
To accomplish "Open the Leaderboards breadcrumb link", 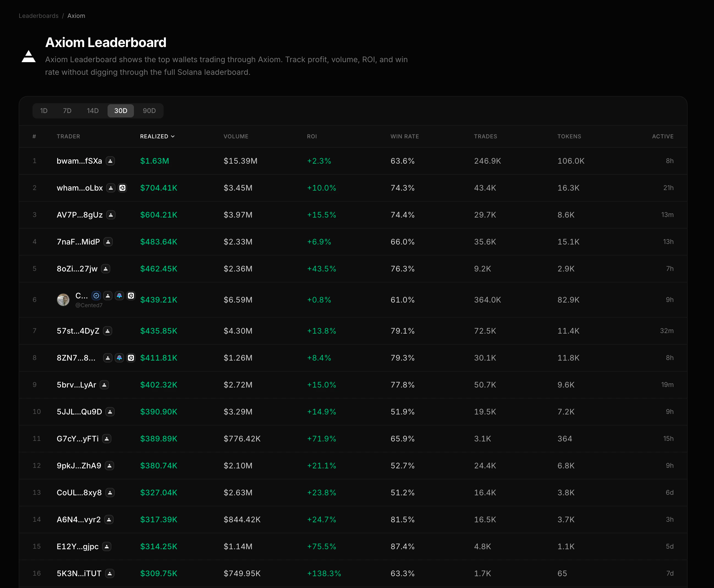I will click(39, 16).
